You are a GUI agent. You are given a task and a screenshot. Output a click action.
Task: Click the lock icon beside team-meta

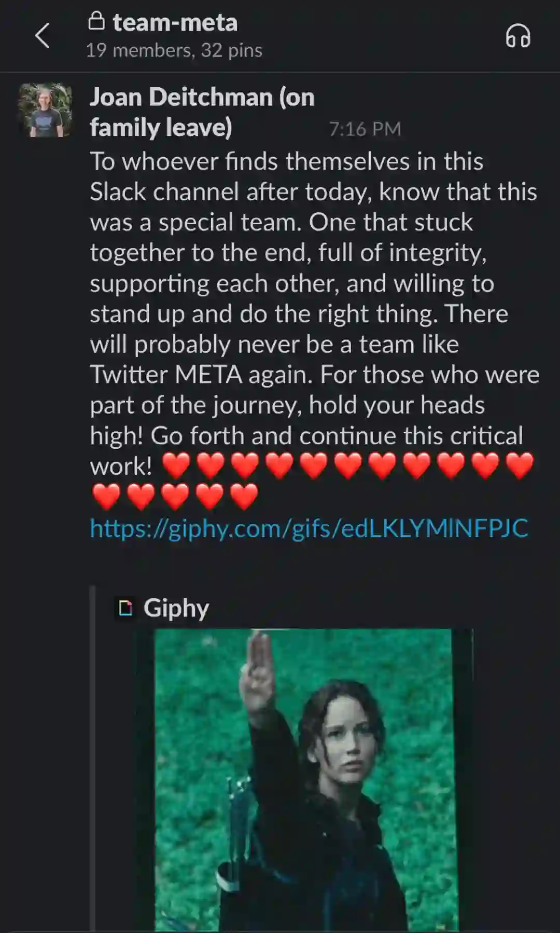[96, 21]
